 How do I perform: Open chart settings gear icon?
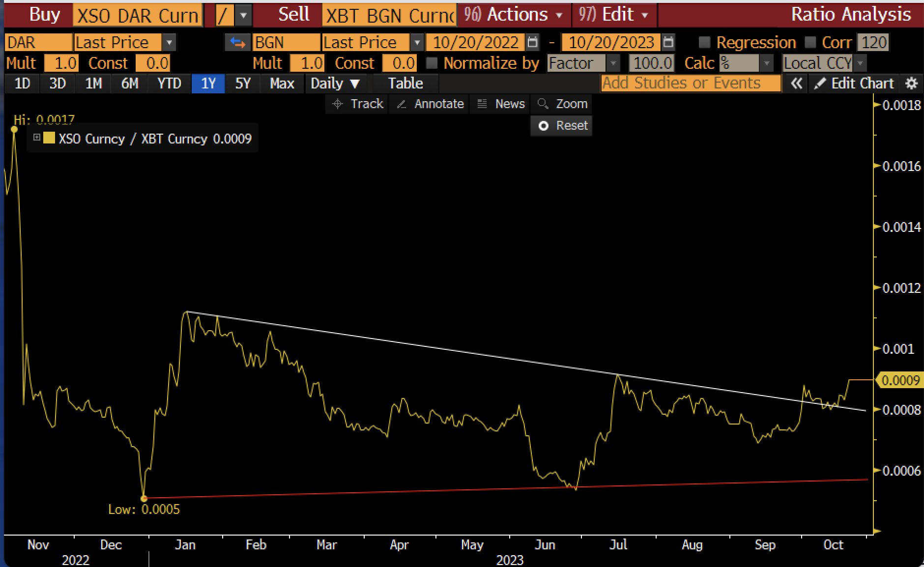(x=912, y=84)
